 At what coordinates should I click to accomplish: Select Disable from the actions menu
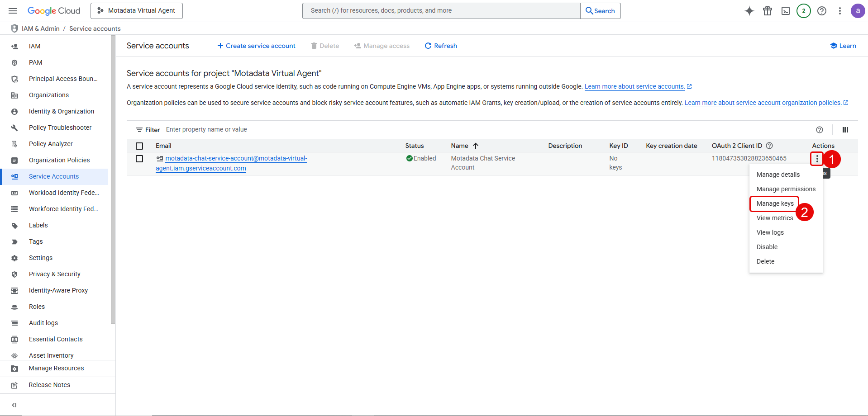[767, 246]
